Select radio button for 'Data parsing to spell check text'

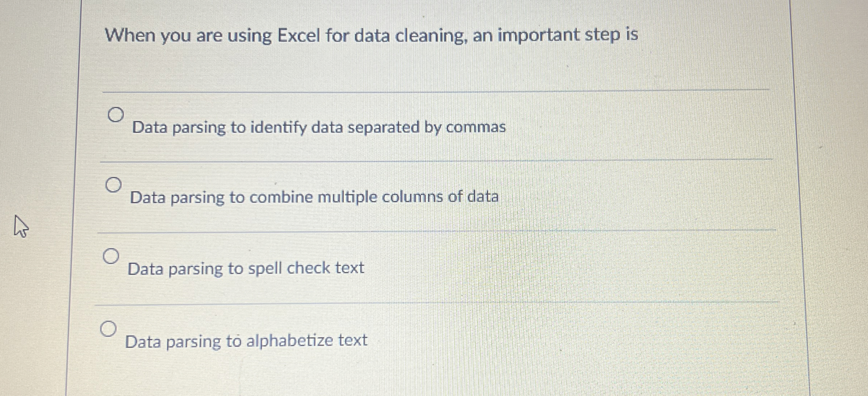click(111, 256)
